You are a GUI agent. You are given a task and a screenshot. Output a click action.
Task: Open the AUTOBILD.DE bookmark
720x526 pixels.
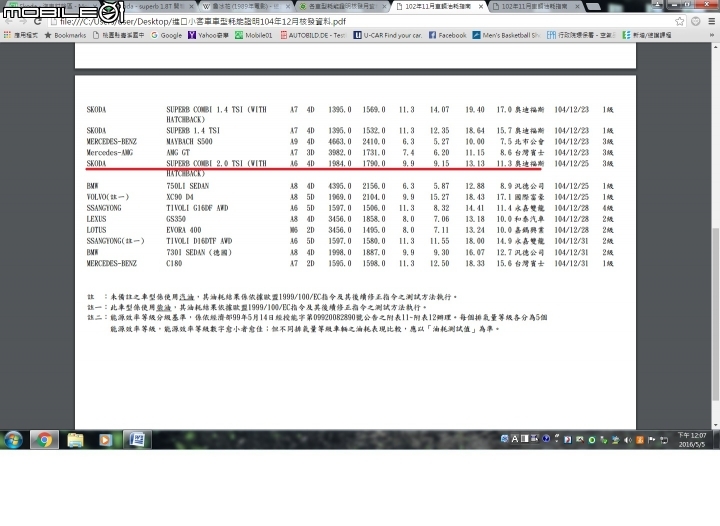313,35
